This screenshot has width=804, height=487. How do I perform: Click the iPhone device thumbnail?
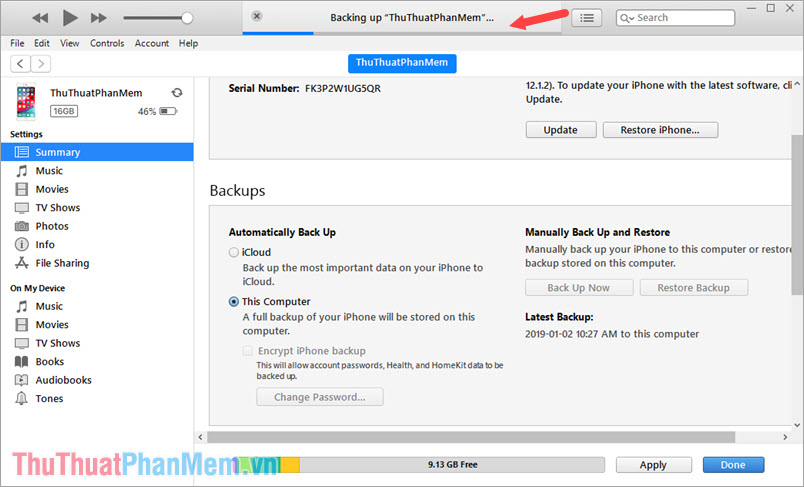pyautogui.click(x=26, y=101)
